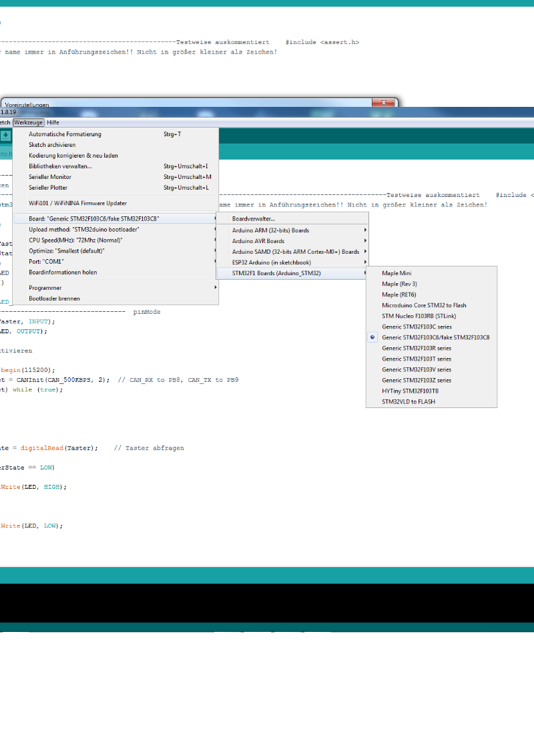
Task: Select Generic STM32F103V series board
Action: click(431, 369)
